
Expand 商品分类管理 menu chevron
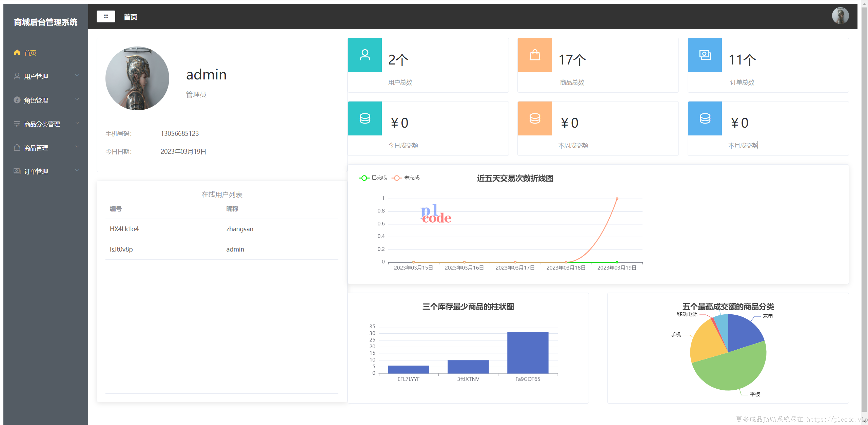pyautogui.click(x=77, y=123)
